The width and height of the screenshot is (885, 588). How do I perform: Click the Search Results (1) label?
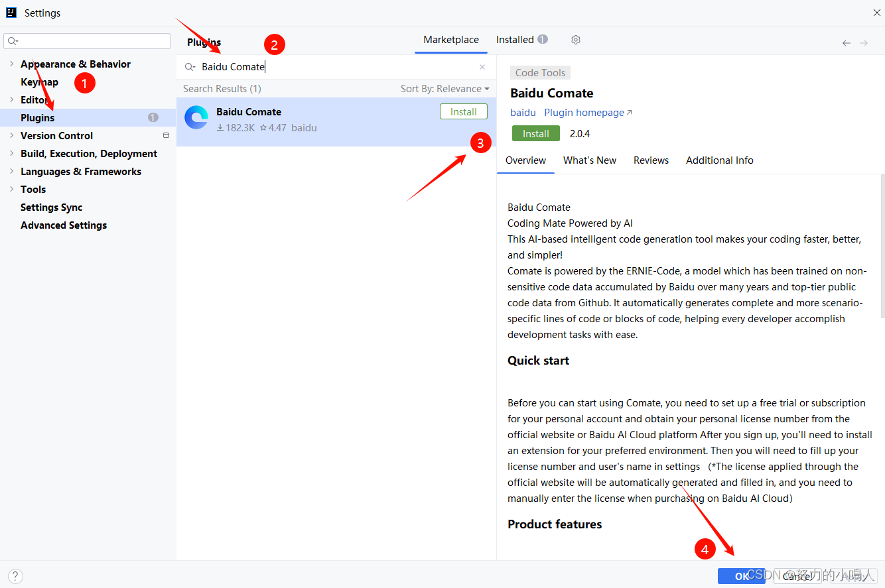point(222,89)
